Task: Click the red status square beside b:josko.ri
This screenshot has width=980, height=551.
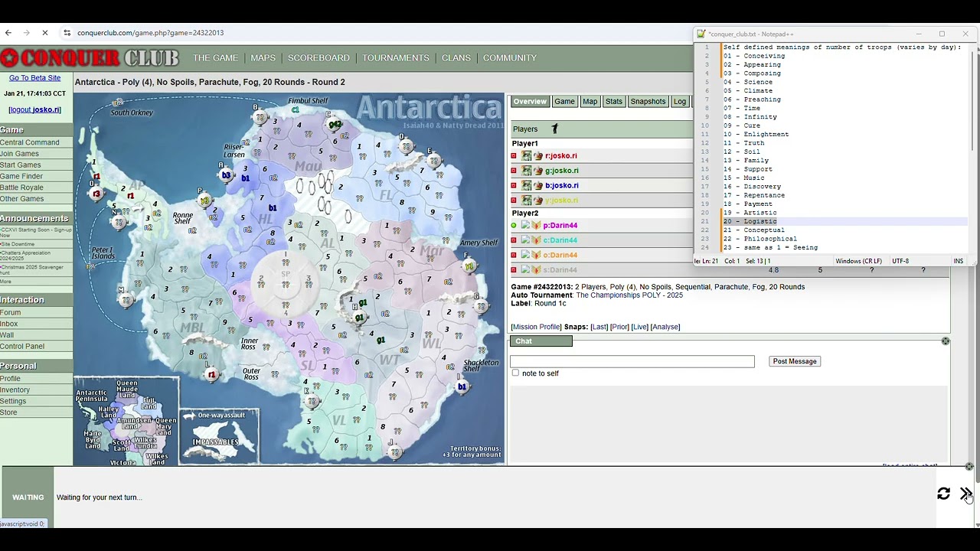Action: pos(514,186)
